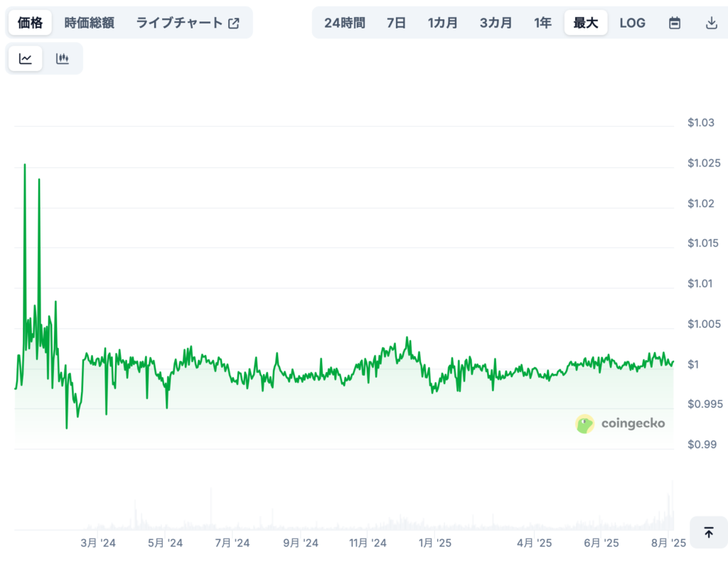Click the 9月 '24 date axis label
728x562 pixels.
[301, 543]
